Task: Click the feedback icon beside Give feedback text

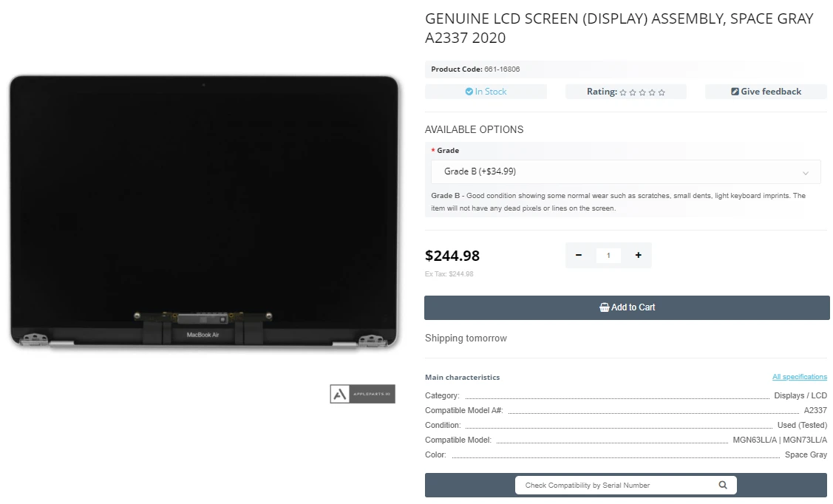Action: point(735,92)
